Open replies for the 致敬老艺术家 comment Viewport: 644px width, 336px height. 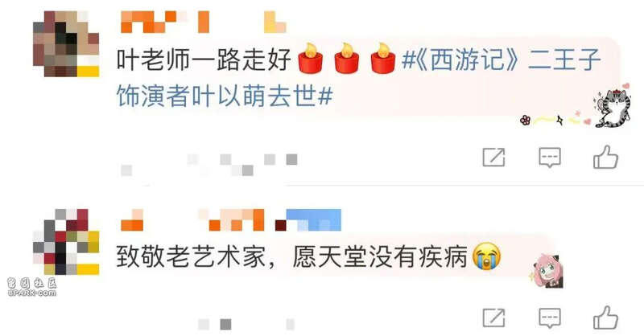click(550, 318)
